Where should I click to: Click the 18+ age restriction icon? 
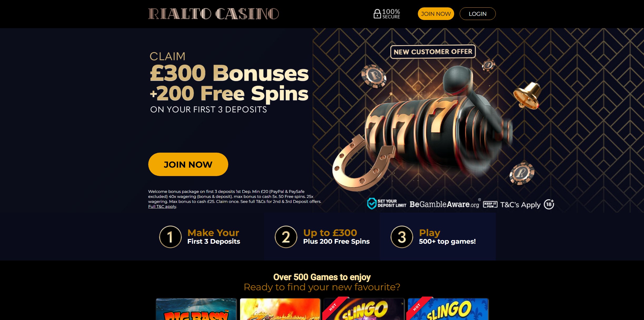tap(549, 204)
